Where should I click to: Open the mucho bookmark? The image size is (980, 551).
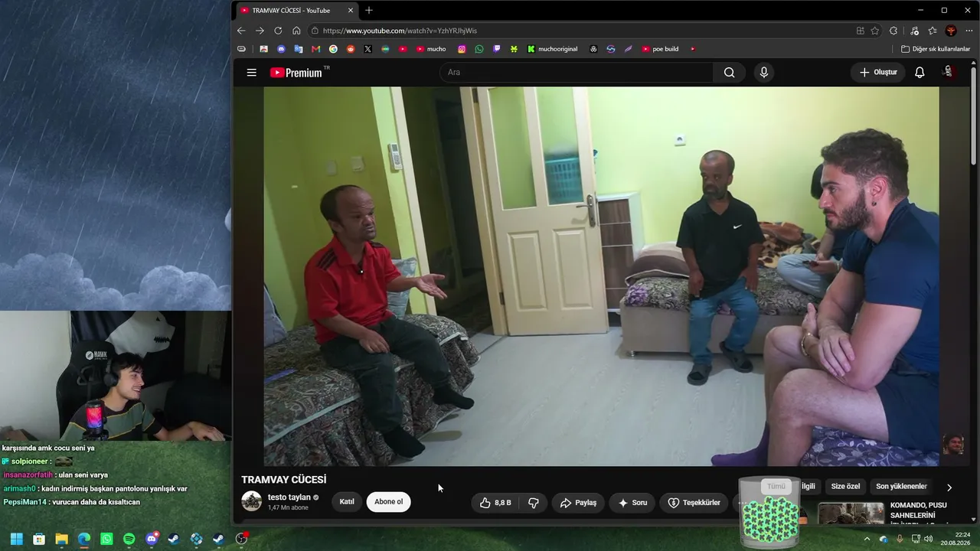(x=431, y=49)
